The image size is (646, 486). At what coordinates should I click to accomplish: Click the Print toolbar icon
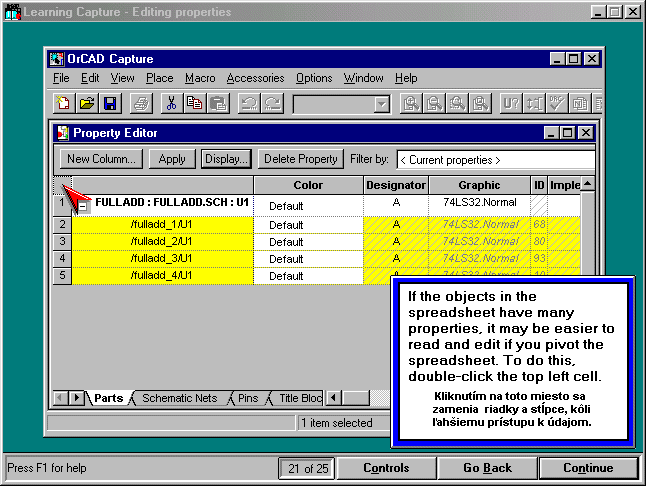[x=141, y=103]
